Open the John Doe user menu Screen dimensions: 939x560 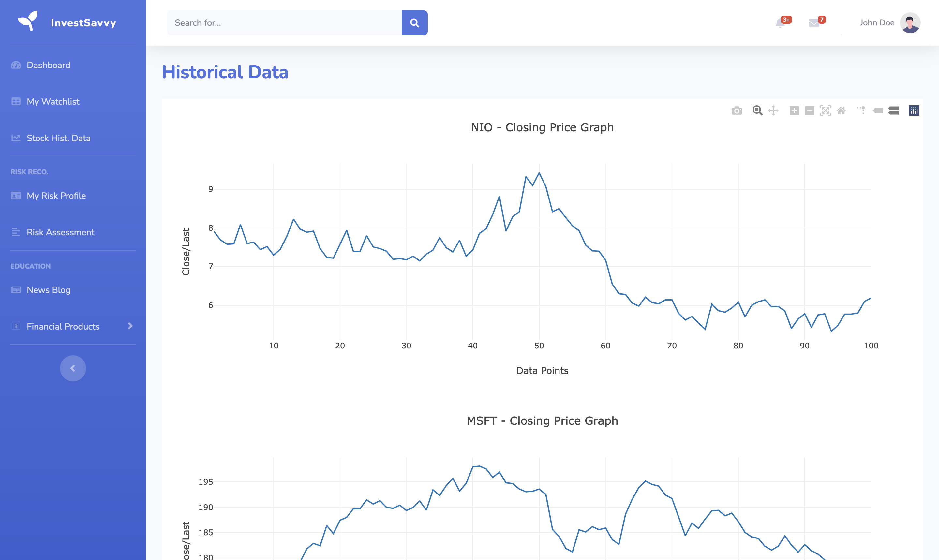pyautogui.click(x=889, y=22)
